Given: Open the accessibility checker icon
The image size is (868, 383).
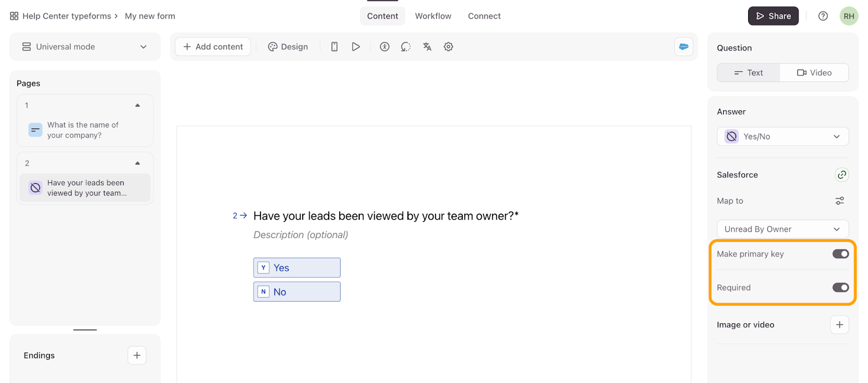Looking at the screenshot, I should 385,47.
